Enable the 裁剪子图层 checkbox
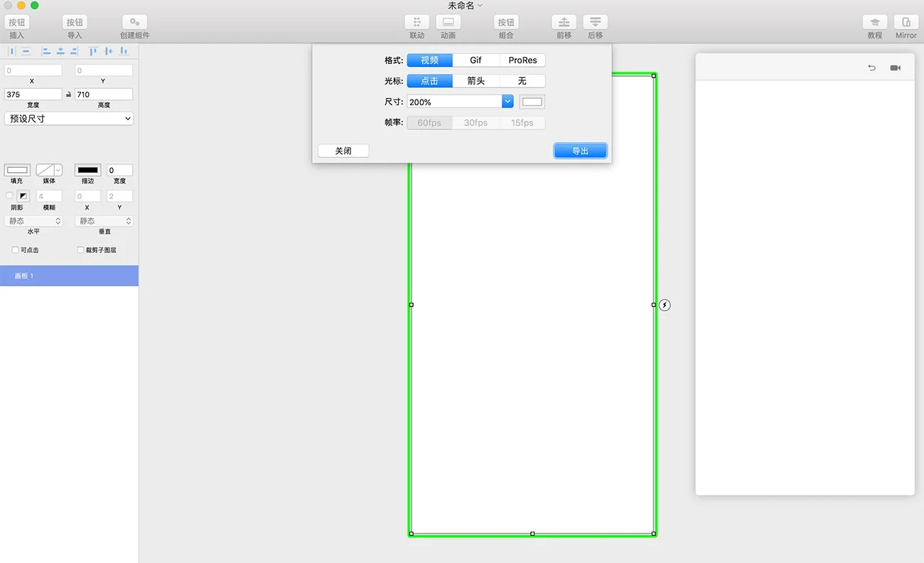The height and width of the screenshot is (563, 924). tap(80, 250)
